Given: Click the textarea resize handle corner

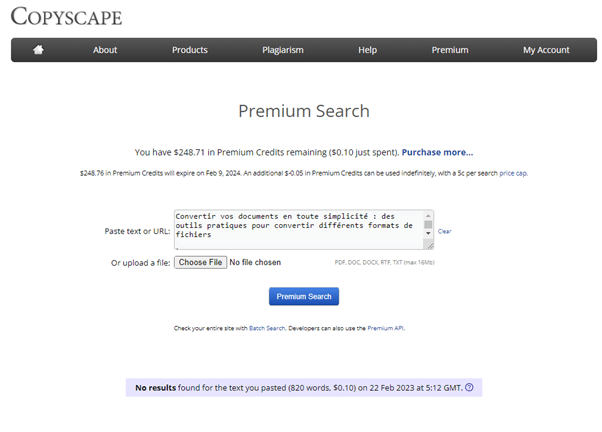Looking at the screenshot, I should pyautogui.click(x=429, y=245).
